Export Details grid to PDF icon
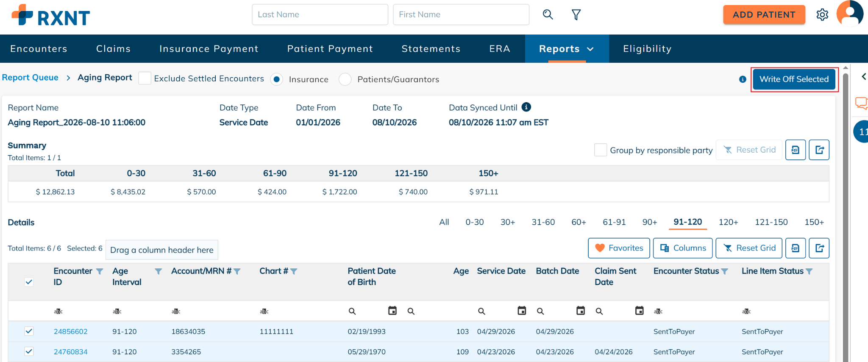The height and width of the screenshot is (362, 868). point(795,248)
